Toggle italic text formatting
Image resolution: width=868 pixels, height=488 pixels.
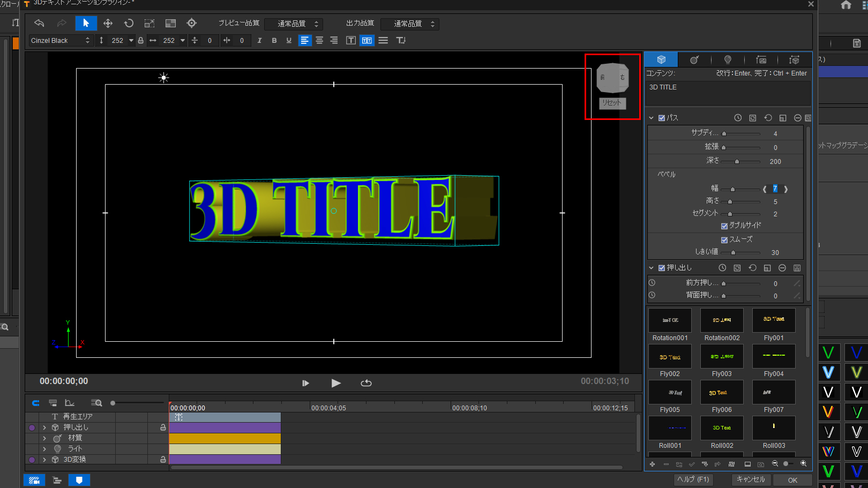point(259,40)
